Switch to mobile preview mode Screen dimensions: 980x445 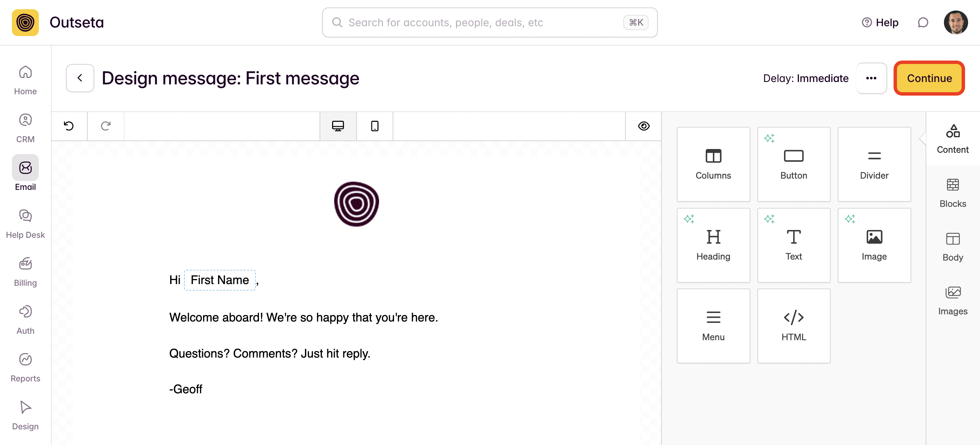point(374,126)
